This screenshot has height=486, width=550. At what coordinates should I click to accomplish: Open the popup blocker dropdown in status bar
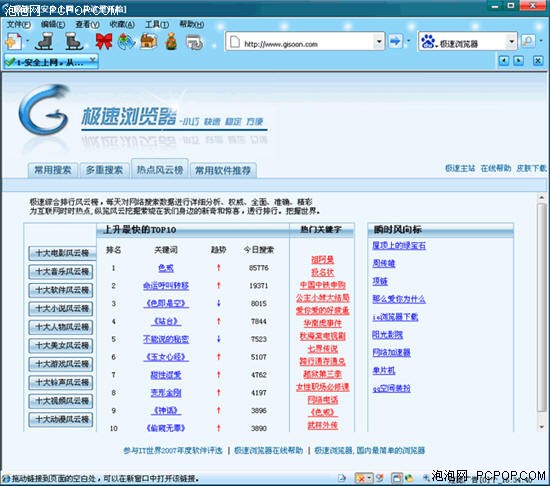pyautogui.click(x=369, y=478)
